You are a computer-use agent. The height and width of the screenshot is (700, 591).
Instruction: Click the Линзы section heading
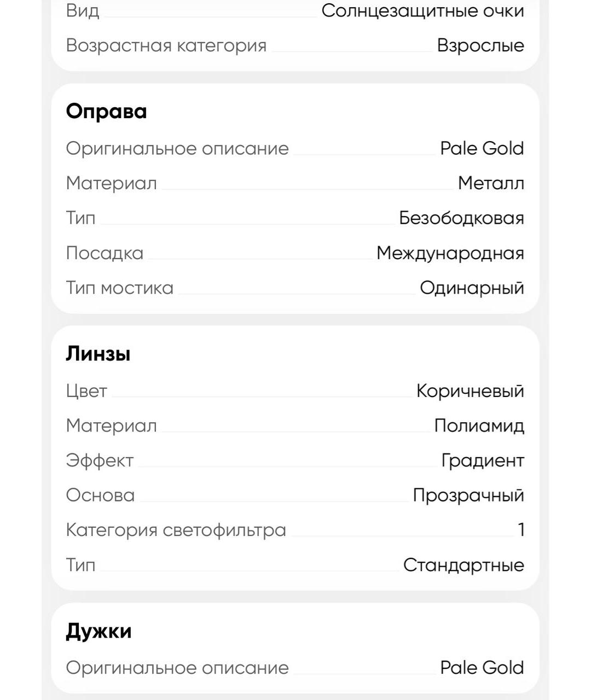(x=98, y=354)
